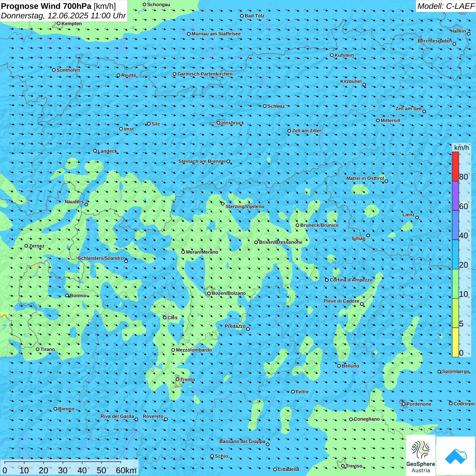Click the Trento city marker
Image resolution: width=476 pixels, height=476 pixels.
pos(177,379)
